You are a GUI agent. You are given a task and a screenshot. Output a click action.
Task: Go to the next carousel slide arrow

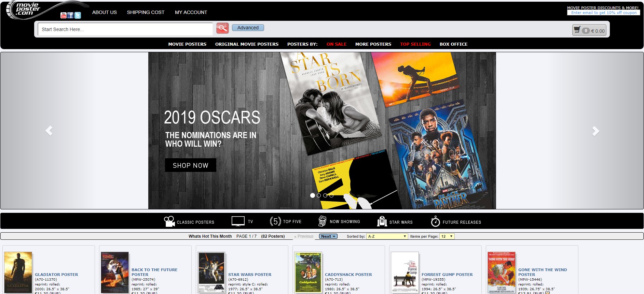click(595, 131)
